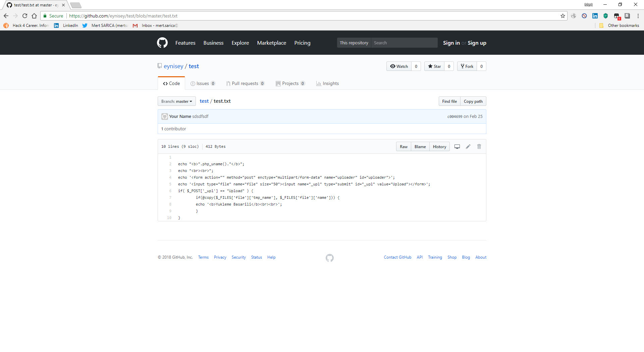Screen dimensions: 644x352
Task: Open LinkedIn bookmark
Action: click(66, 26)
